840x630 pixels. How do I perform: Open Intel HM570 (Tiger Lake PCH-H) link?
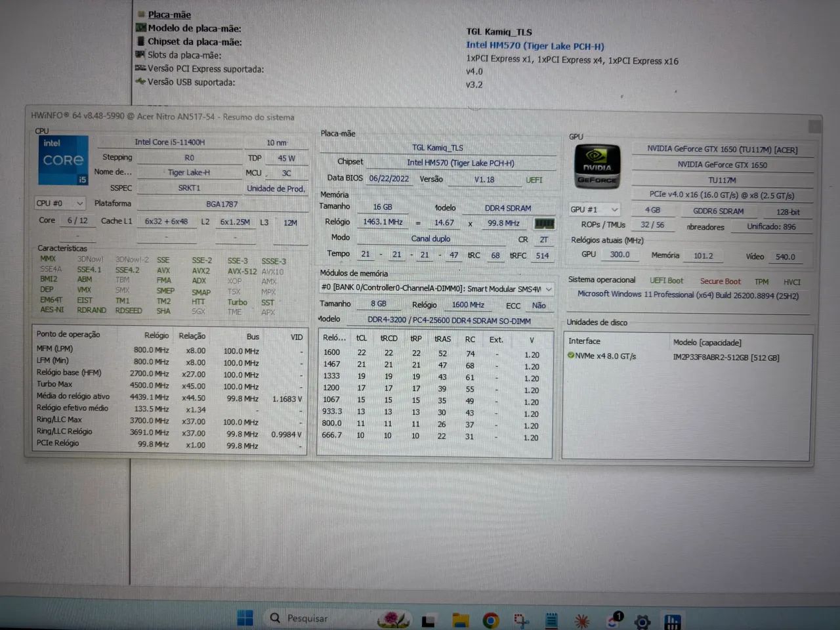pos(535,46)
